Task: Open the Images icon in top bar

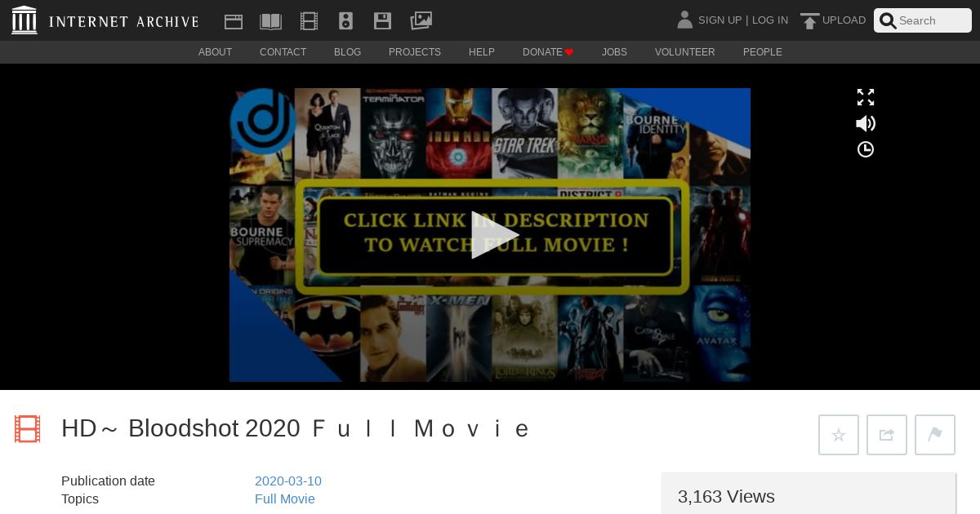Action: pyautogui.click(x=421, y=20)
